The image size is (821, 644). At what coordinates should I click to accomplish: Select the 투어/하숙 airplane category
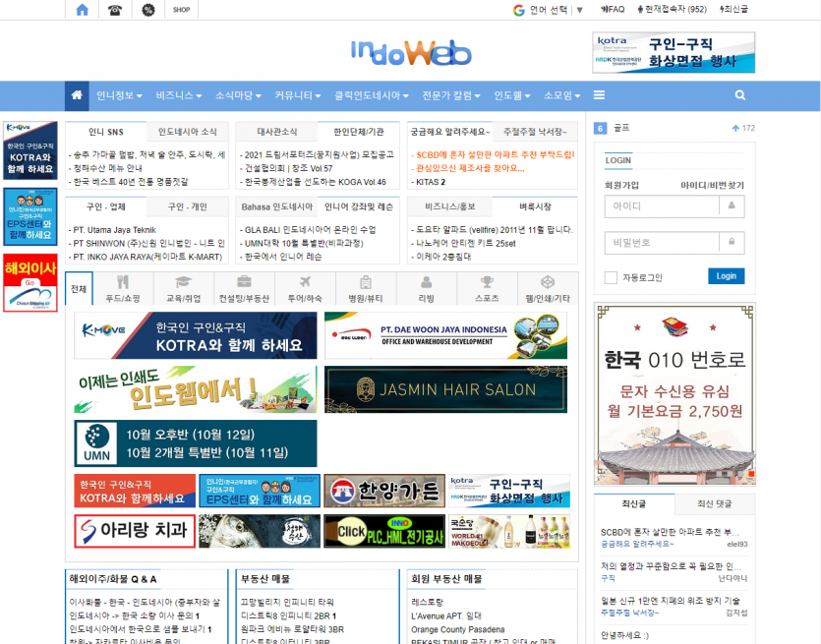tap(304, 288)
